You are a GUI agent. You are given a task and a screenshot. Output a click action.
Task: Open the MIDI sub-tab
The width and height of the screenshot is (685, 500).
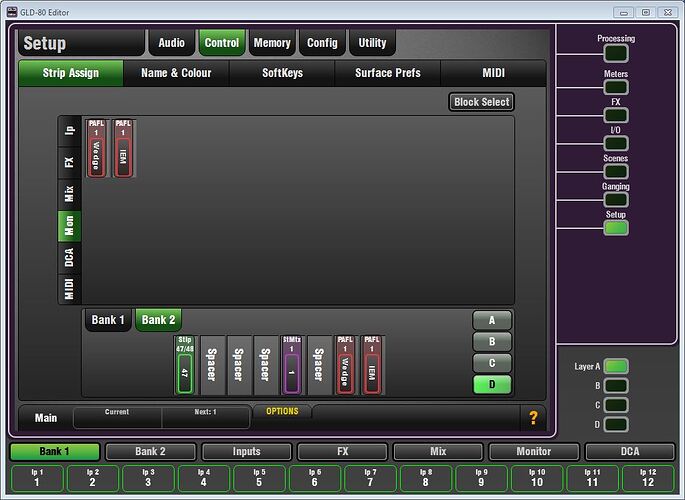click(494, 73)
